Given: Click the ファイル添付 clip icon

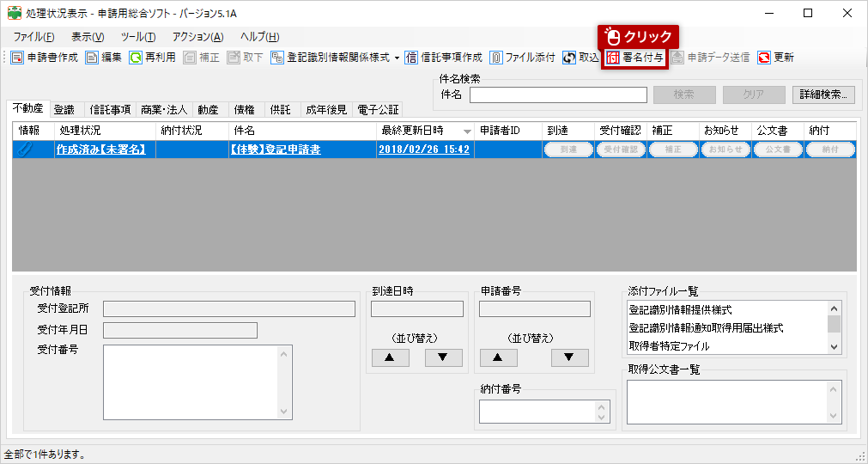Looking at the screenshot, I should 496,58.
